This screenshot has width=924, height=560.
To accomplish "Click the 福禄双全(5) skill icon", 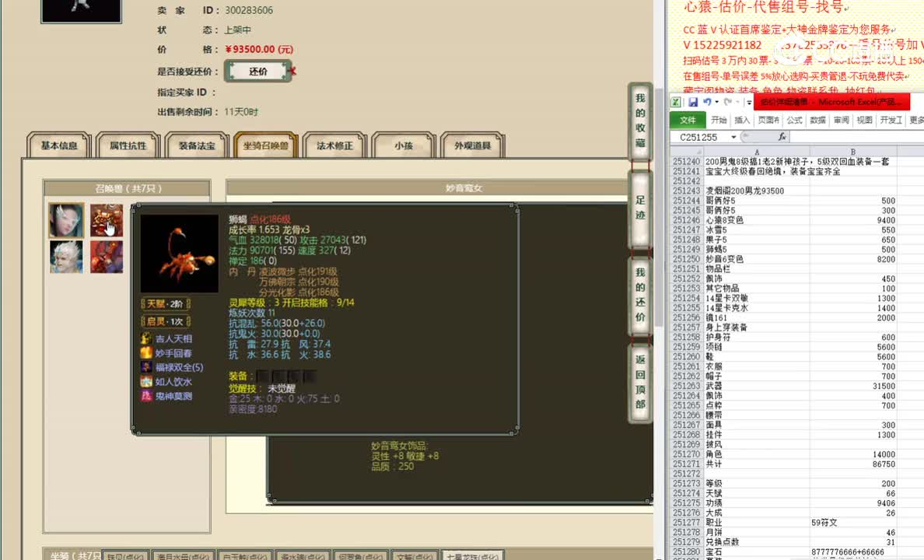I will (x=146, y=366).
